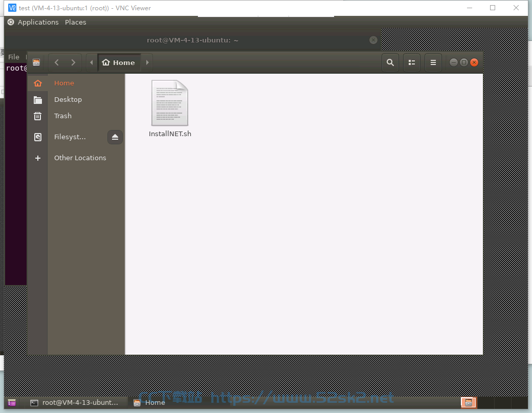Click the right path bar arrow
The height and width of the screenshot is (413, 532).
pos(147,62)
